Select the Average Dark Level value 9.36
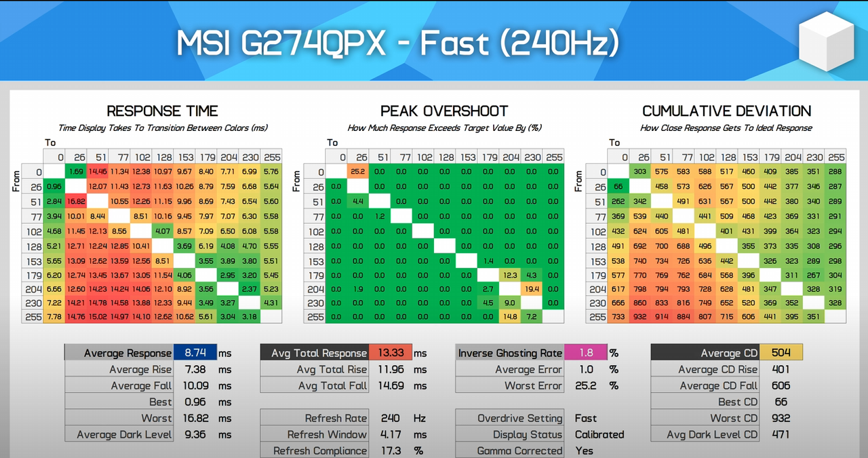 pyautogui.click(x=195, y=434)
